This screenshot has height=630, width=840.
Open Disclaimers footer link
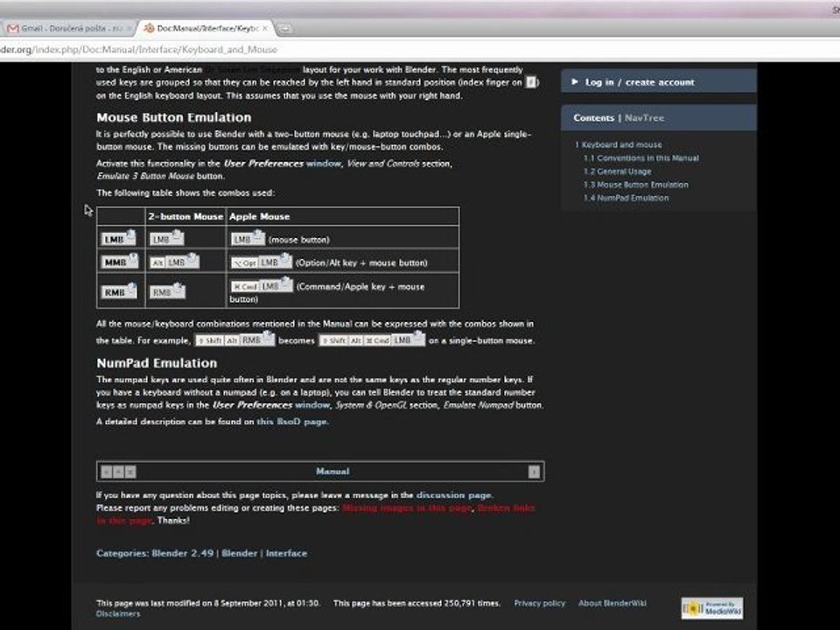click(118, 614)
